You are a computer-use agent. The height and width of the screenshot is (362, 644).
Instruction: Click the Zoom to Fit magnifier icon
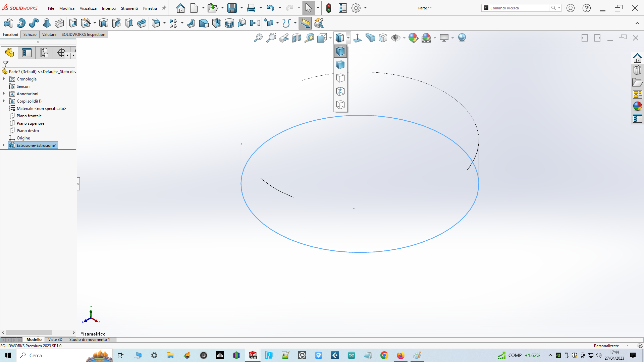(258, 38)
